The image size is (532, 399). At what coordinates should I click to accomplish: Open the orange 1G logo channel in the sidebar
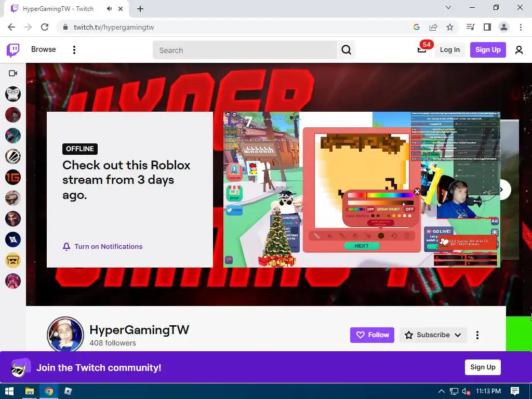click(x=13, y=177)
